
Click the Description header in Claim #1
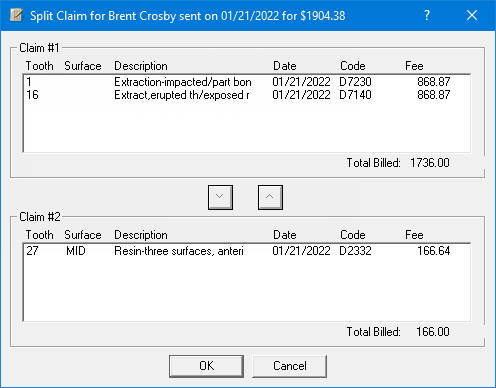pyautogui.click(x=141, y=66)
